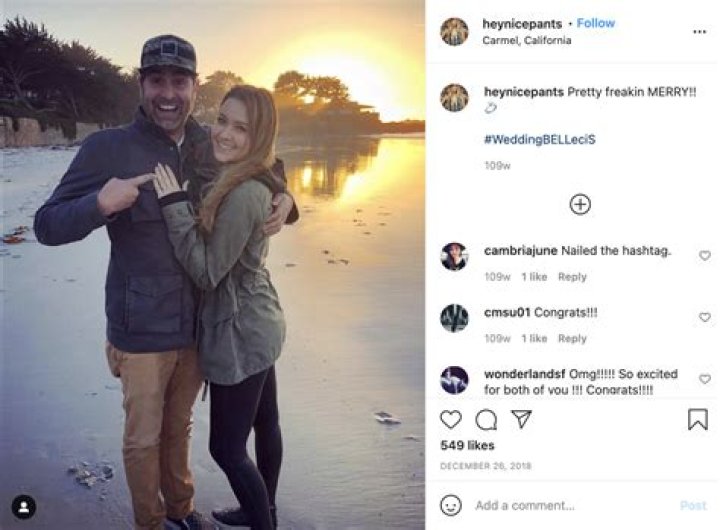Reply to cmsu01's comment
The height and width of the screenshot is (530, 720).
click(x=572, y=339)
